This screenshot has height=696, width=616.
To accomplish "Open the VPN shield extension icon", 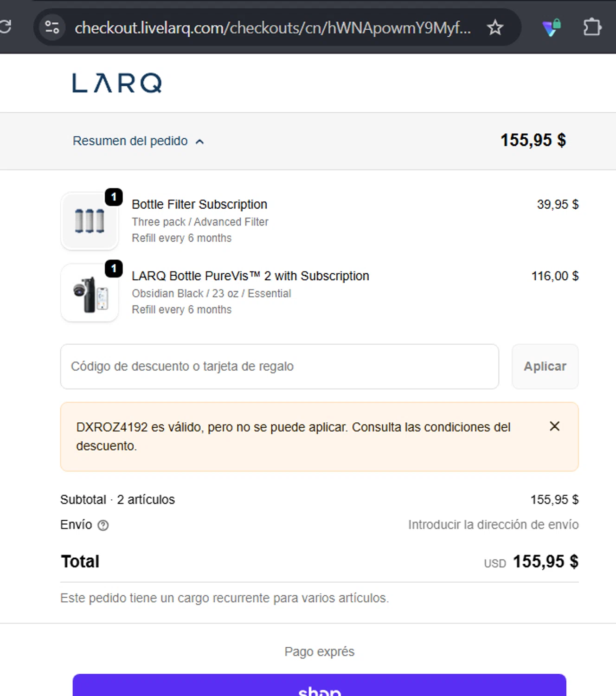I will (x=552, y=27).
